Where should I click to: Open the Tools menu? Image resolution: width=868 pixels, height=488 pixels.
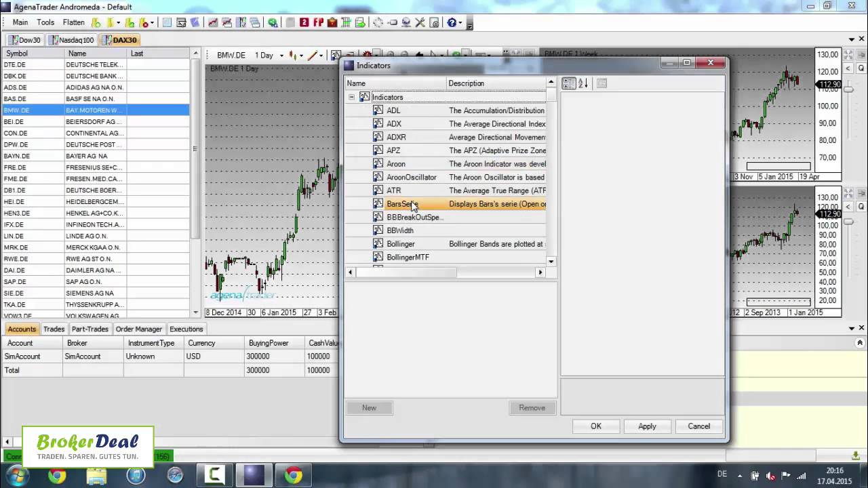45,22
